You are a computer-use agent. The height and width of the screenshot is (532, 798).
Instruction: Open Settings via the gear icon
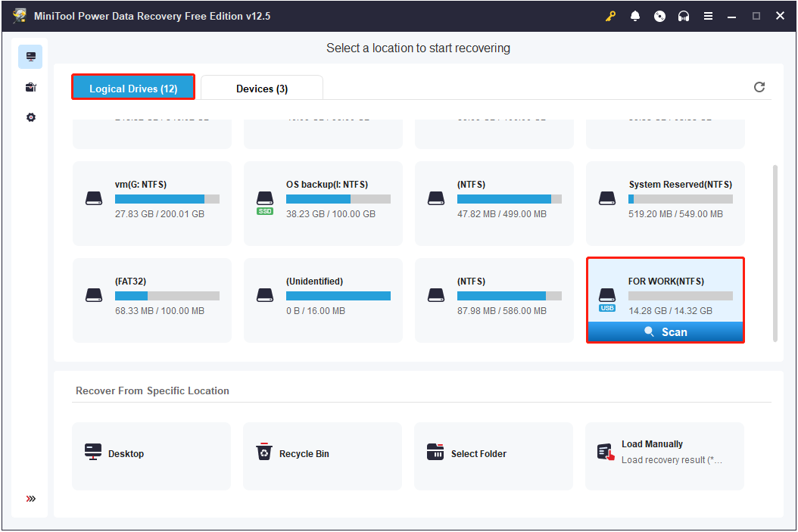30,117
